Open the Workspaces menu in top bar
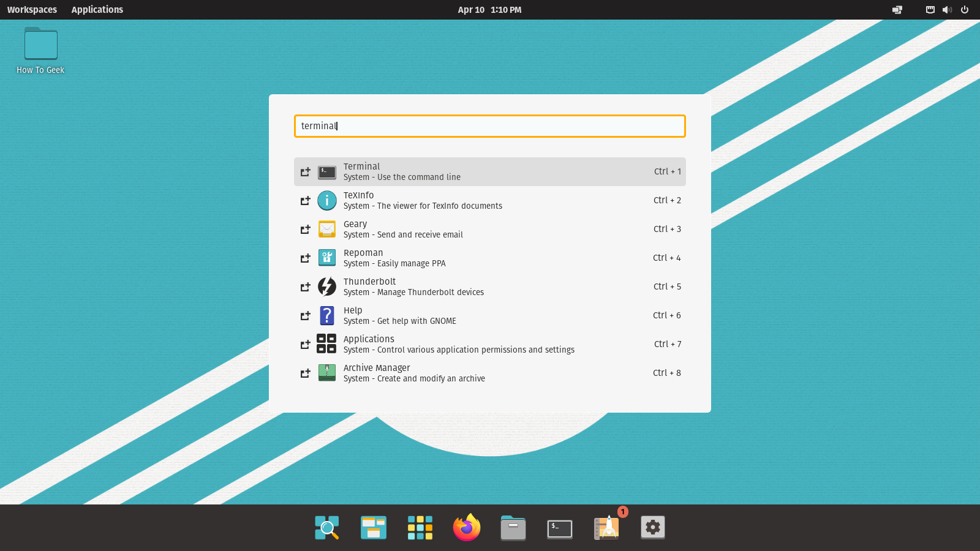The height and width of the screenshot is (551, 980). (32, 10)
